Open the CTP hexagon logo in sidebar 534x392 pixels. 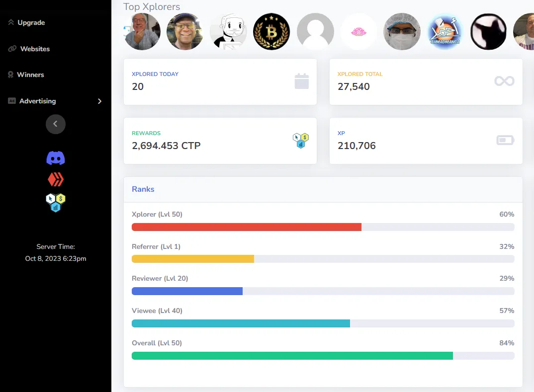(x=56, y=203)
